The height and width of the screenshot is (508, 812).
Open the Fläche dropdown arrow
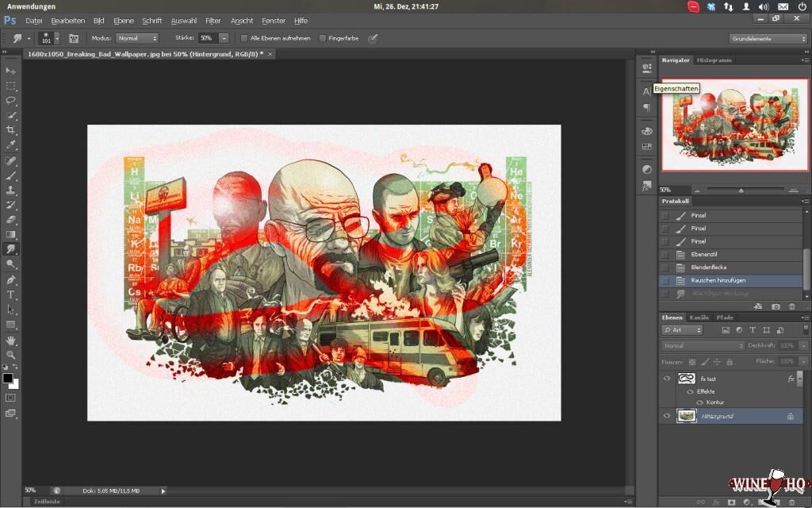(803, 361)
